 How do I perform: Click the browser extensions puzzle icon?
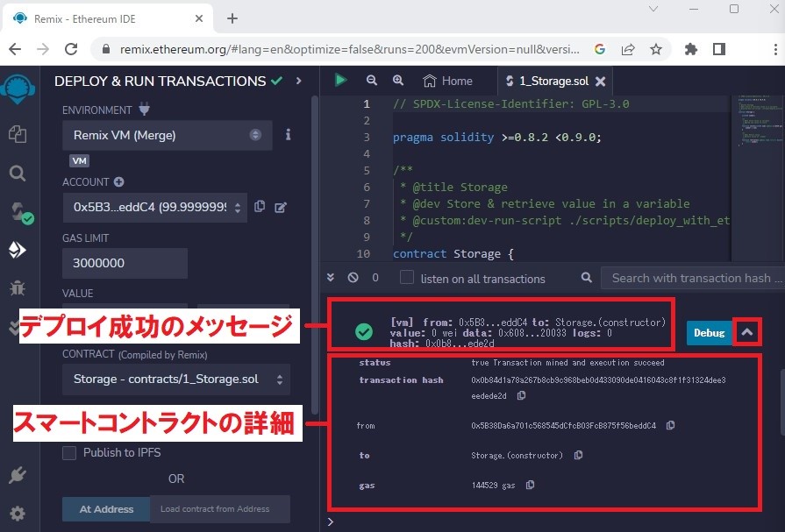point(691,49)
